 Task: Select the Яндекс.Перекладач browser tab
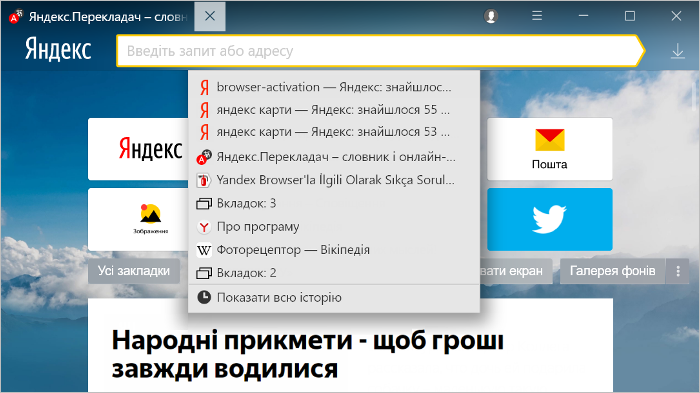click(x=98, y=17)
